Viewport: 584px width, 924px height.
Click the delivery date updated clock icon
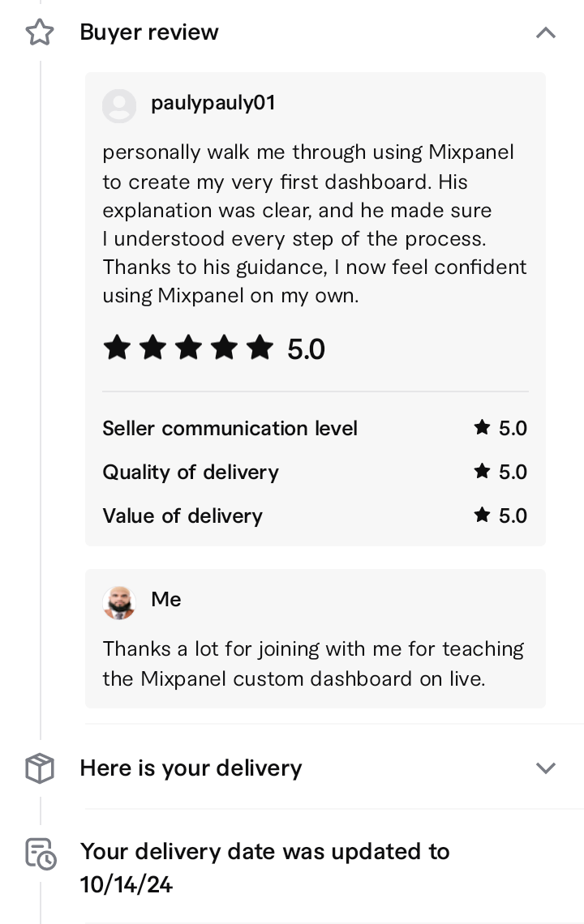[40, 854]
